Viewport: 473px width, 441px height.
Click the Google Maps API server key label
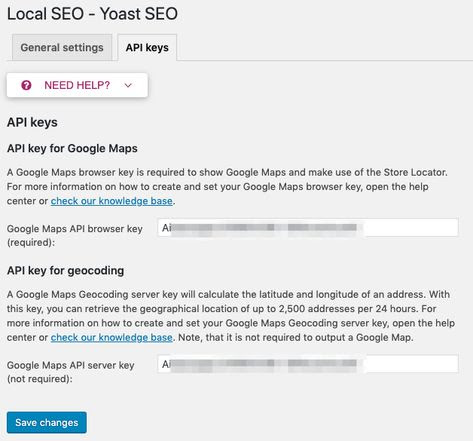tap(70, 372)
